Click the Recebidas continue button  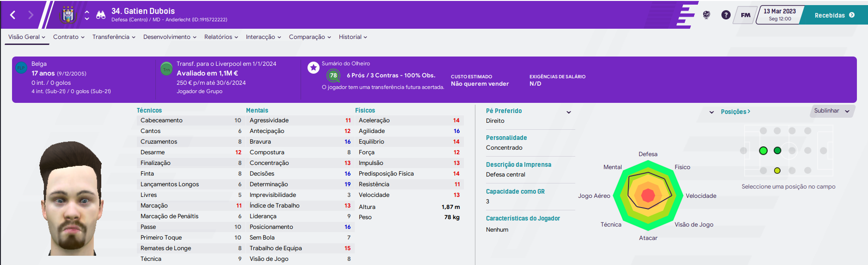pos(834,15)
